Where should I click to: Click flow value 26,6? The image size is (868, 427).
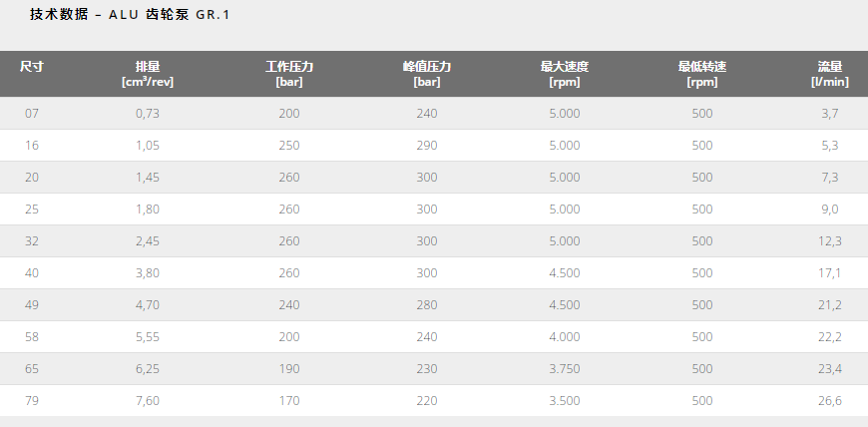click(x=830, y=401)
